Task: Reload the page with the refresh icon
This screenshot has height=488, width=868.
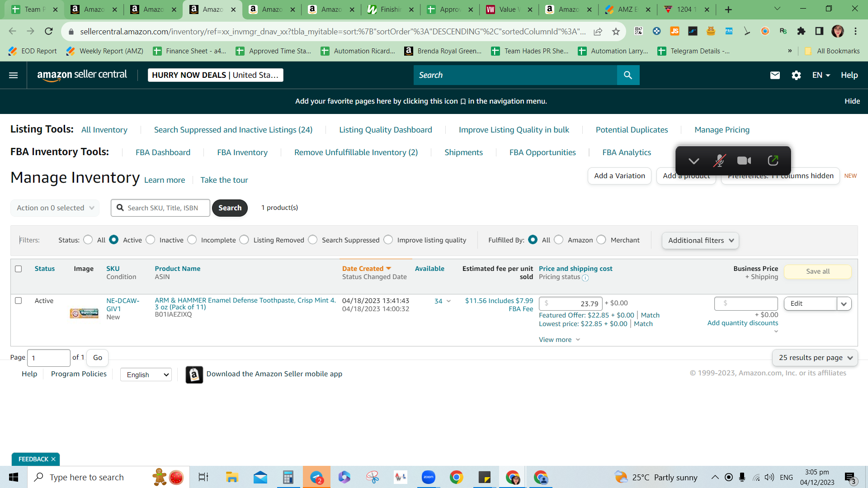Action: point(49,31)
